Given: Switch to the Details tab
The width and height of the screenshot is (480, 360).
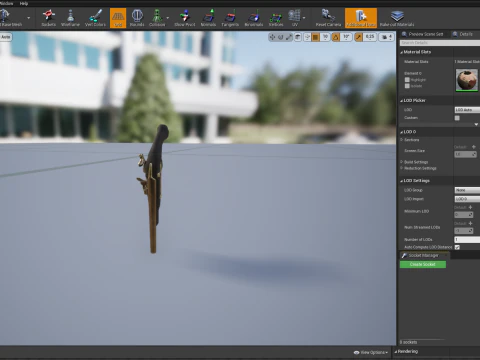Looking at the screenshot, I should click(463, 34).
